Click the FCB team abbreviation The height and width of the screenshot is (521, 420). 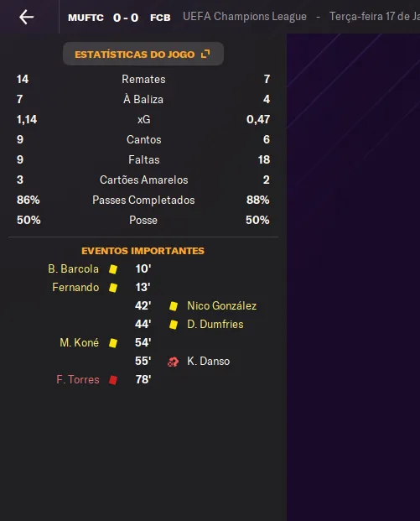coord(160,18)
